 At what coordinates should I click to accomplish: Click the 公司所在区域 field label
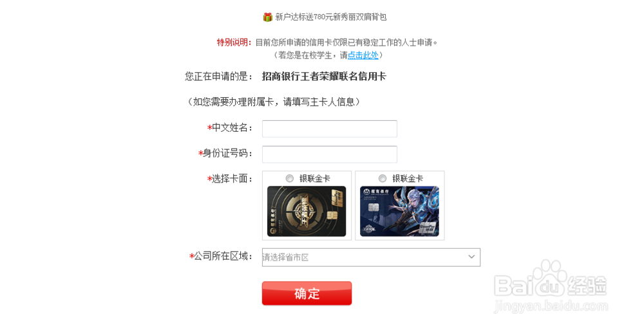click(x=222, y=256)
